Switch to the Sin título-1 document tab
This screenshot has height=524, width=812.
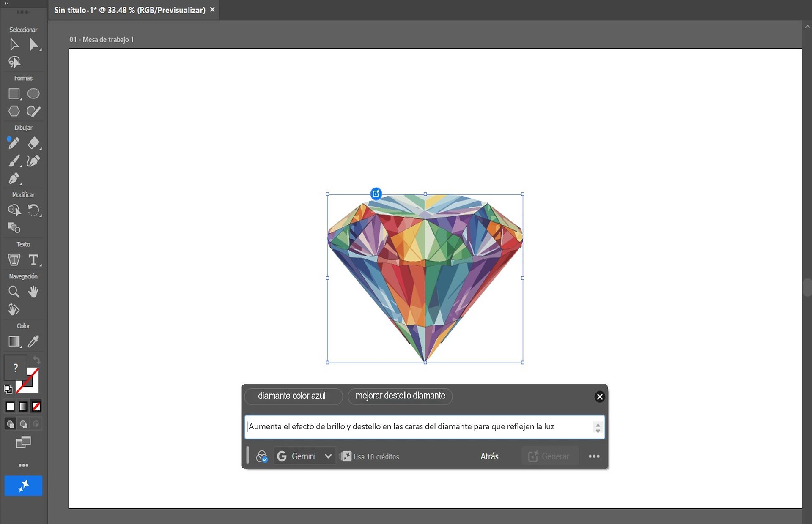click(130, 10)
